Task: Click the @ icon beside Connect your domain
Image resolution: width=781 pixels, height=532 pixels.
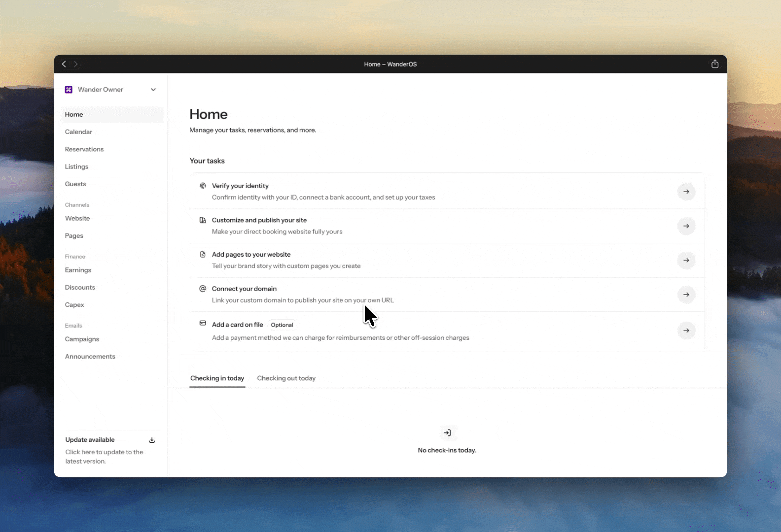Action: tap(203, 289)
